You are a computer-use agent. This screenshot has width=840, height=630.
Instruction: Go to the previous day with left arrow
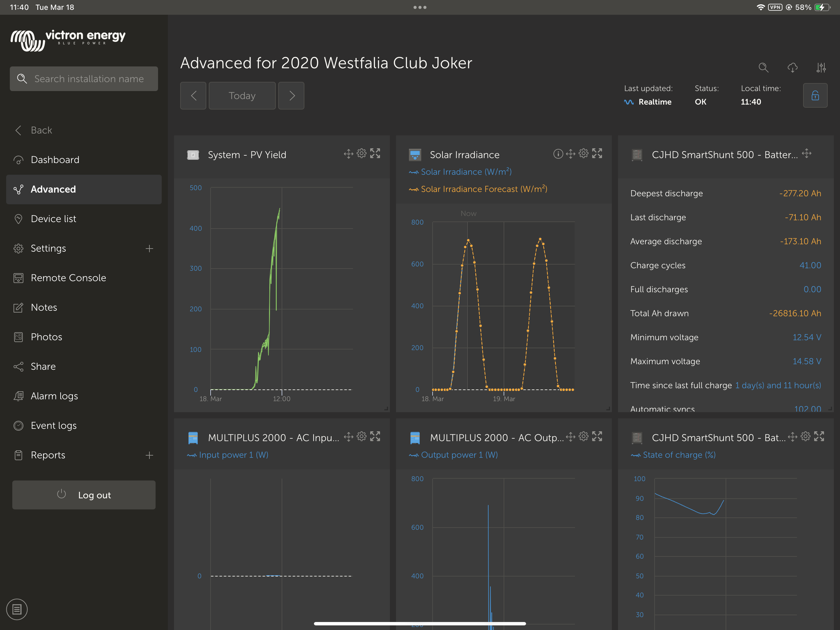[x=193, y=96]
